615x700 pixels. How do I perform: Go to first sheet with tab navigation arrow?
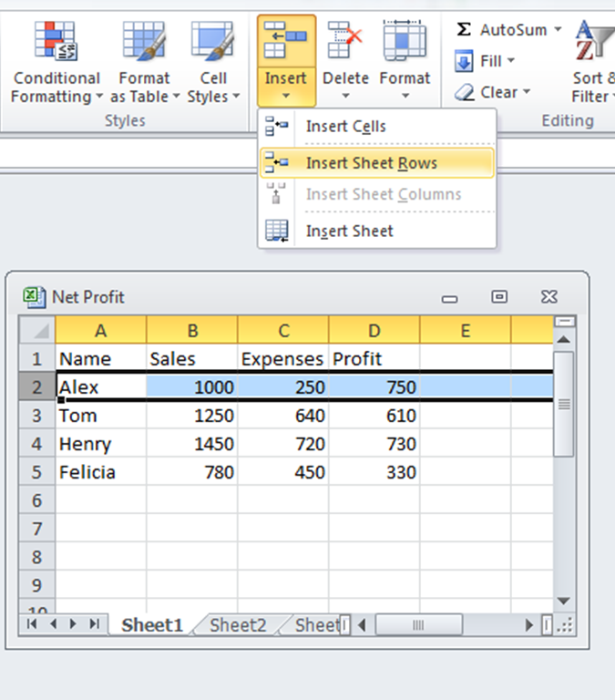tap(32, 623)
